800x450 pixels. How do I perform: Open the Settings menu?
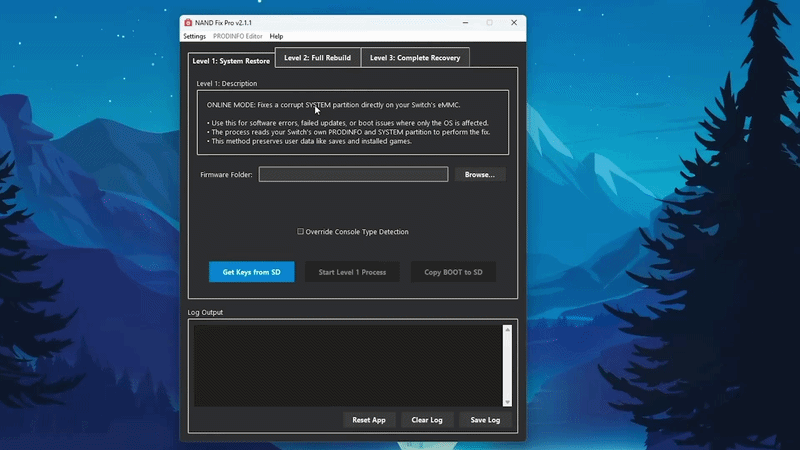(194, 36)
